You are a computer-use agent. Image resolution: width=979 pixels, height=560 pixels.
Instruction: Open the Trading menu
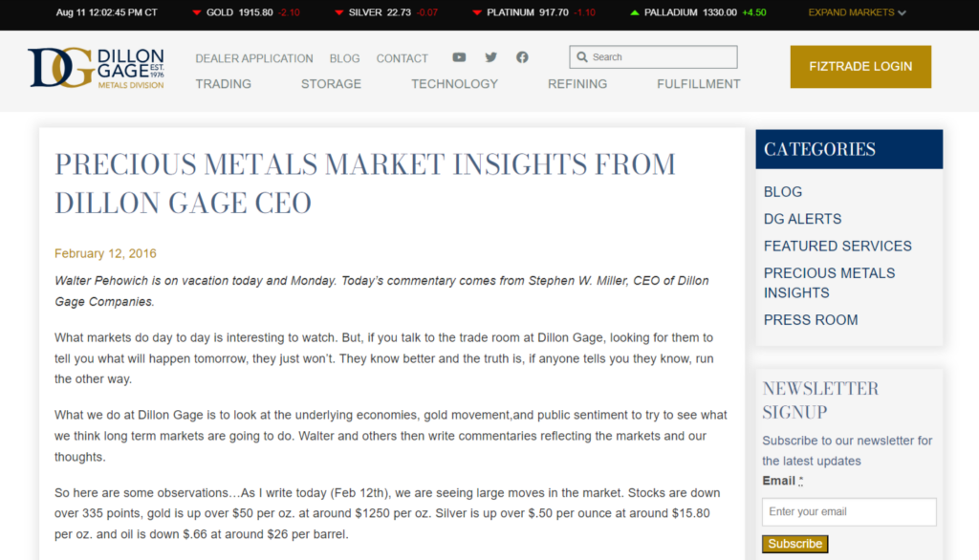(224, 84)
